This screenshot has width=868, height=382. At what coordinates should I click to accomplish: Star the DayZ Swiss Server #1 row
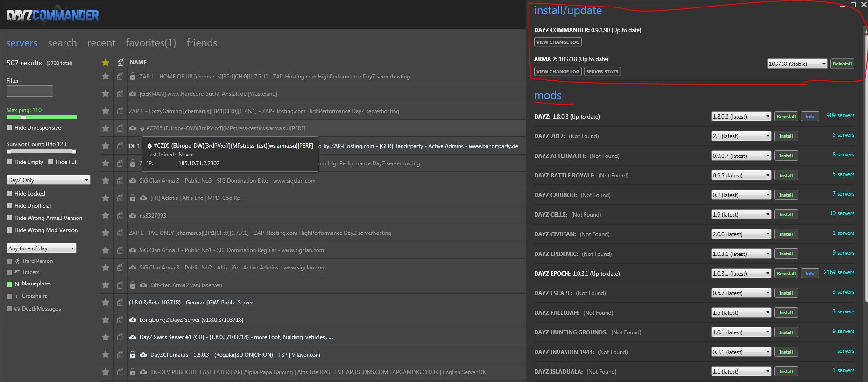click(106, 337)
